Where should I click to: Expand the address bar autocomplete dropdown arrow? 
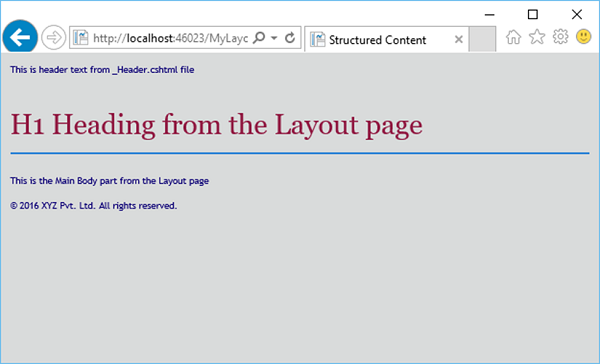(274, 38)
